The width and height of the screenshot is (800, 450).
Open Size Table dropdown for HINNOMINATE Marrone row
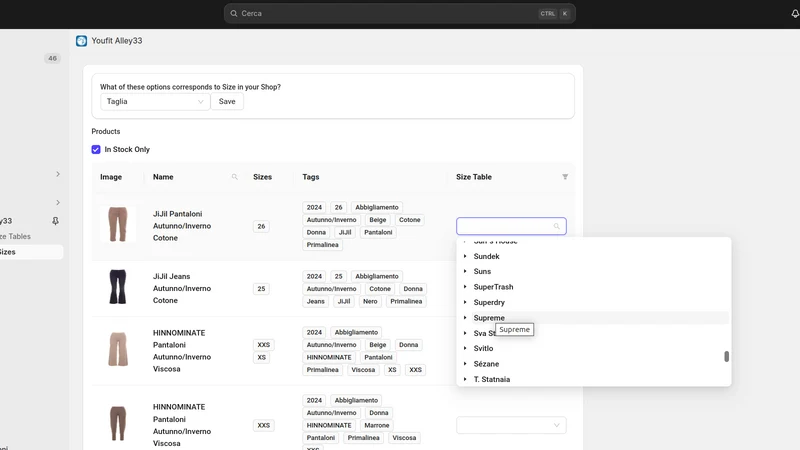pos(511,425)
